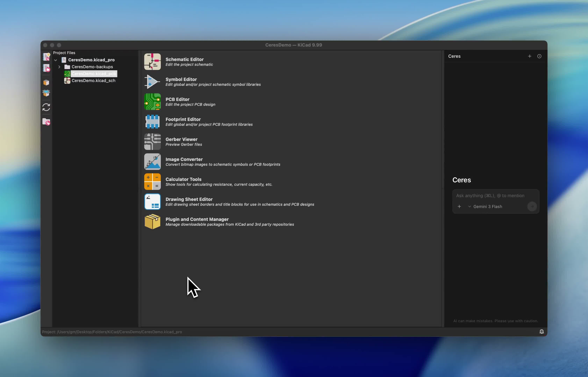Collapse the CeresDemo.kicad_pro tree node
The image size is (588, 377).
pos(56,60)
